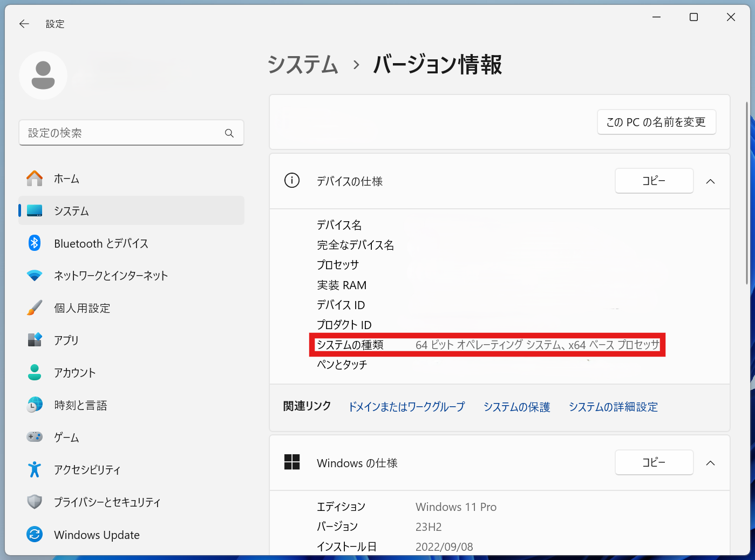755x560 pixels.
Task: Open ホーム in the sidebar
Action: coord(132,179)
